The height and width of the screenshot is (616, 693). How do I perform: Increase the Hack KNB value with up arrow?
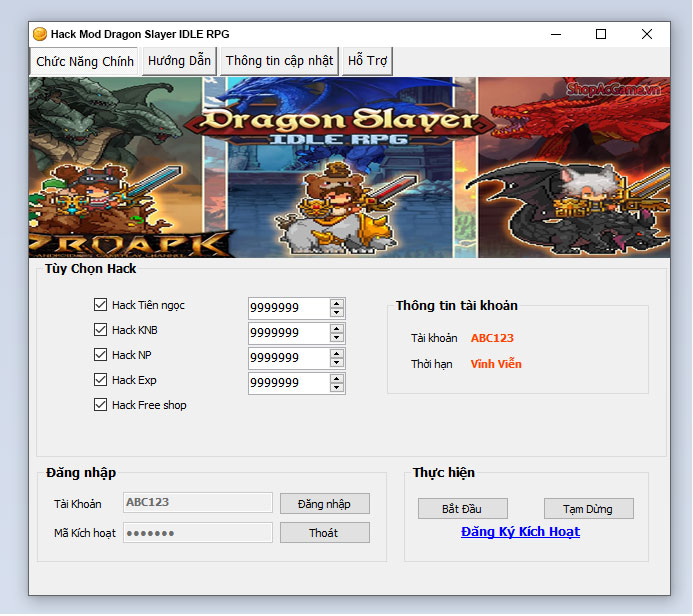pyautogui.click(x=337, y=329)
